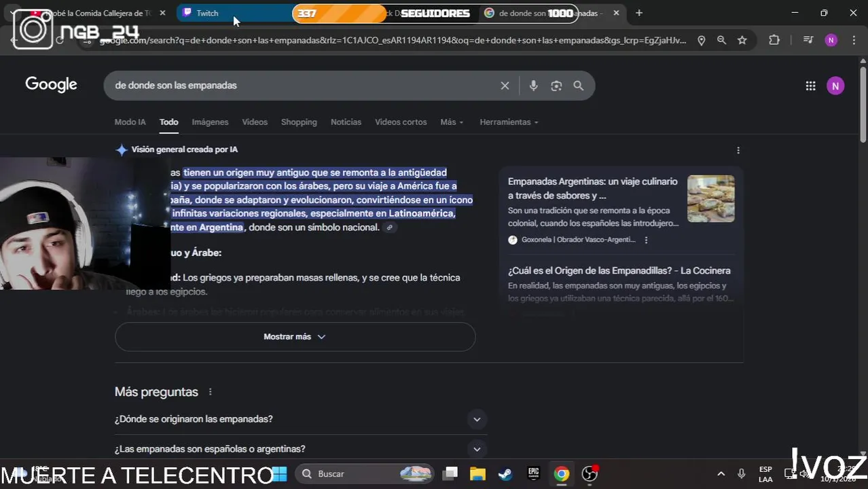868x489 pixels.
Task: Open the Chrome three-dot menu
Action: 854,40
